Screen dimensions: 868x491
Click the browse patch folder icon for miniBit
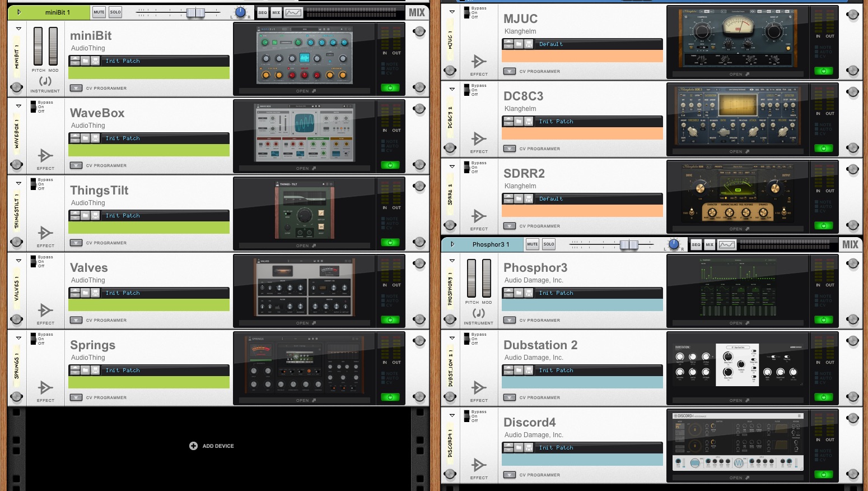pos(86,61)
